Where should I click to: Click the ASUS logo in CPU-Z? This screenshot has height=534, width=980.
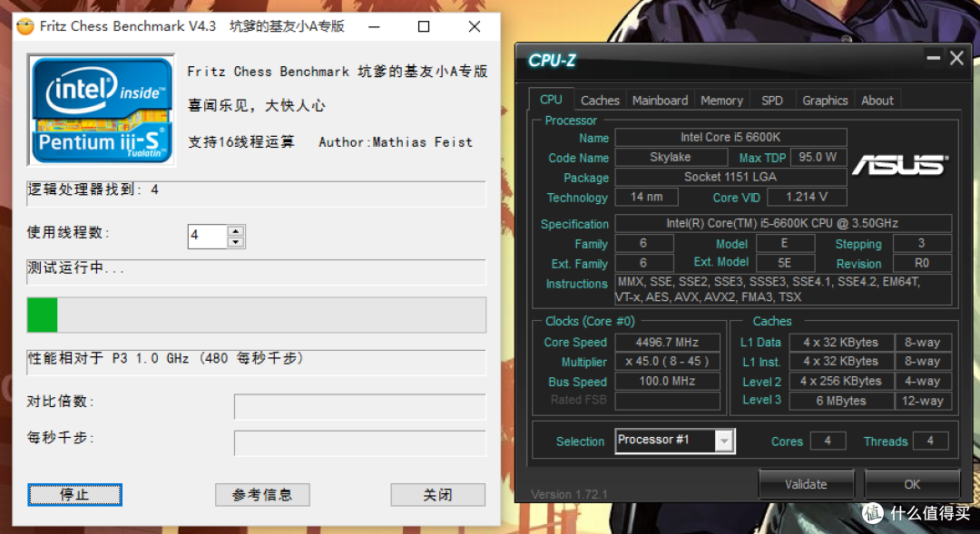point(900,165)
